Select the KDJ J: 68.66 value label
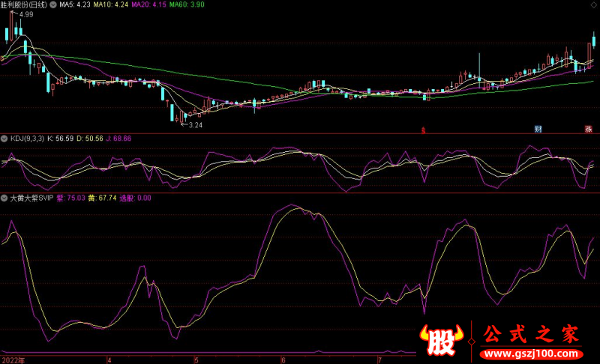 point(118,139)
